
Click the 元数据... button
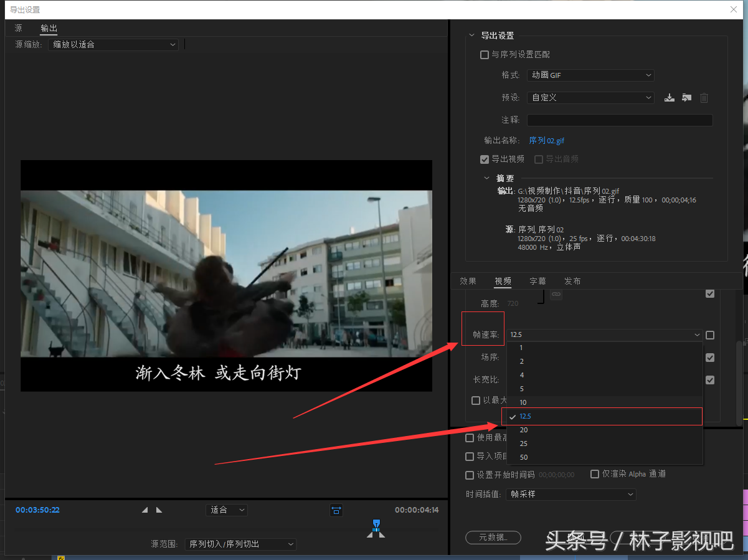coord(493,538)
